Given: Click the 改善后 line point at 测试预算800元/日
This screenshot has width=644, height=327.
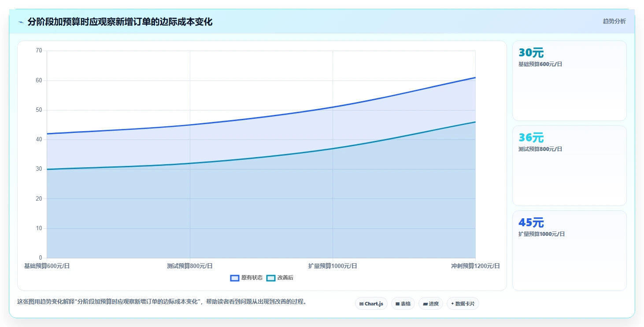Looking at the screenshot, I should (x=190, y=163).
